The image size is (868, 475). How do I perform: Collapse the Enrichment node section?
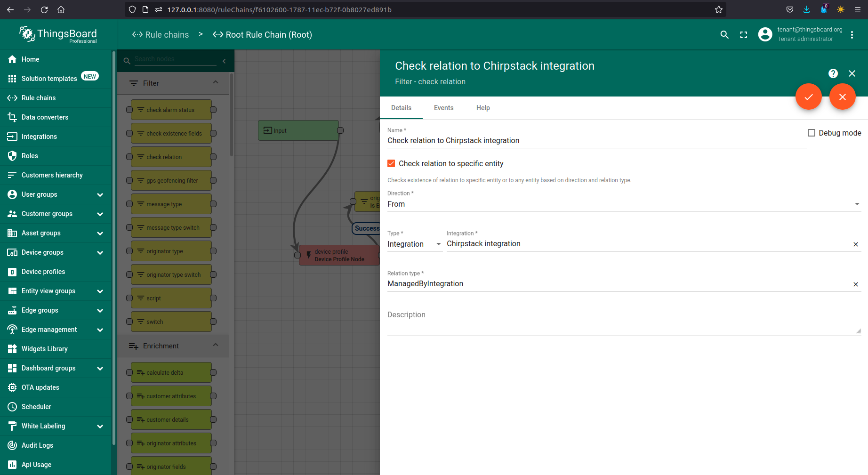point(216,346)
